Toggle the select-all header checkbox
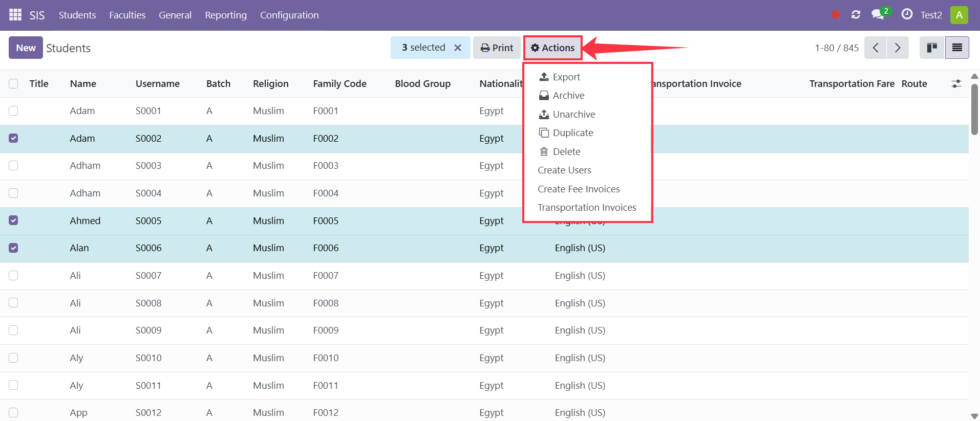The height and width of the screenshot is (421, 980). pos(13,83)
